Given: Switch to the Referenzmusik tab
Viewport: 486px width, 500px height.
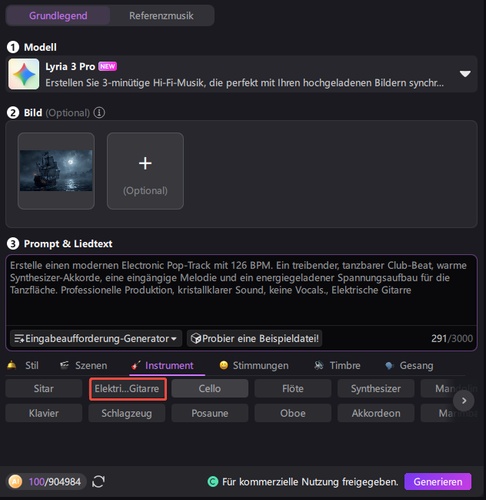Looking at the screenshot, I should pos(161,16).
